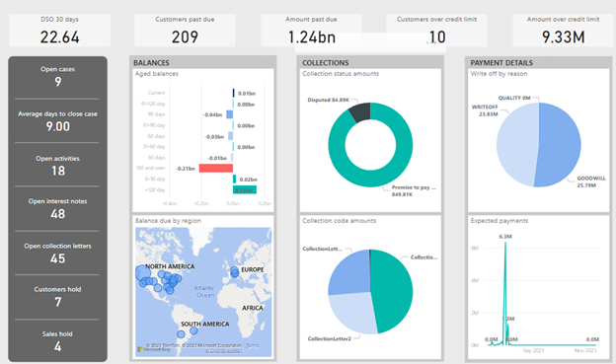The width and height of the screenshot is (616, 364).
Task: Click the WRITEOFF 23.83M label
Action: 485,110
